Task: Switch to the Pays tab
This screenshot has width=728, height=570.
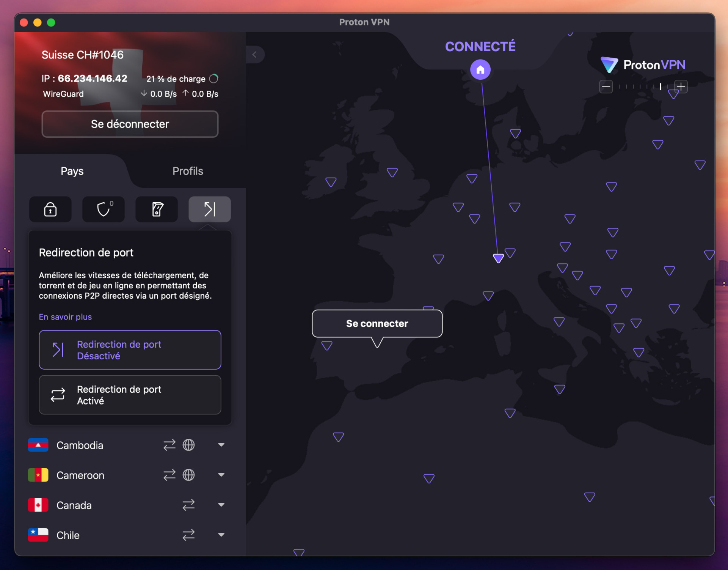Action: (x=72, y=171)
